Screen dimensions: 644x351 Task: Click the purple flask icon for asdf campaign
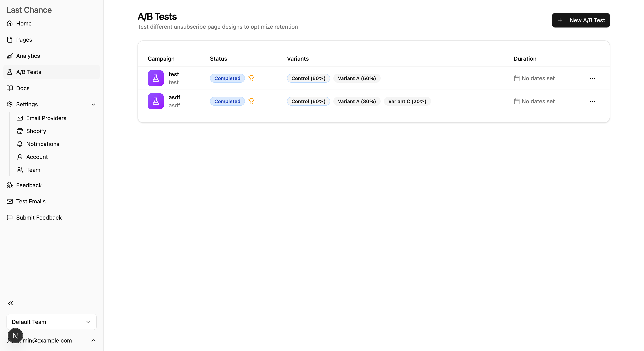coord(156,101)
